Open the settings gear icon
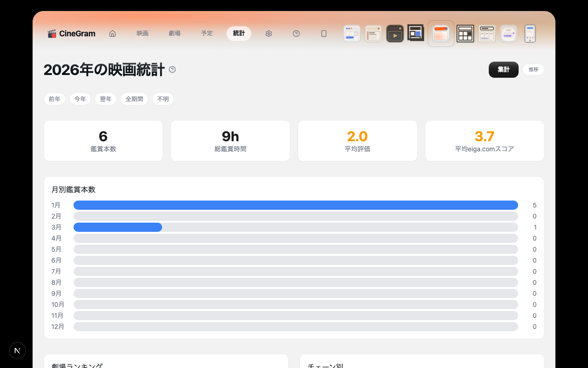588x368 pixels. tap(269, 33)
